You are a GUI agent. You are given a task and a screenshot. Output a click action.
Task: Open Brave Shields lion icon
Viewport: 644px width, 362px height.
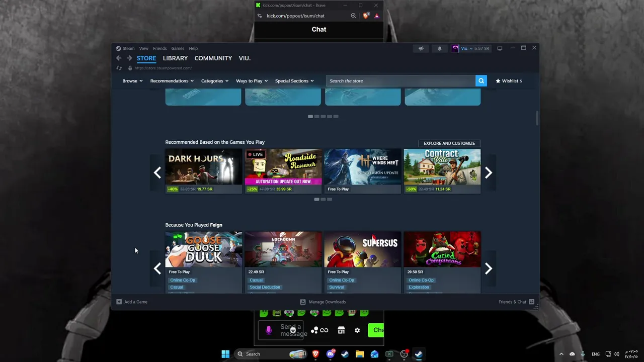(366, 16)
